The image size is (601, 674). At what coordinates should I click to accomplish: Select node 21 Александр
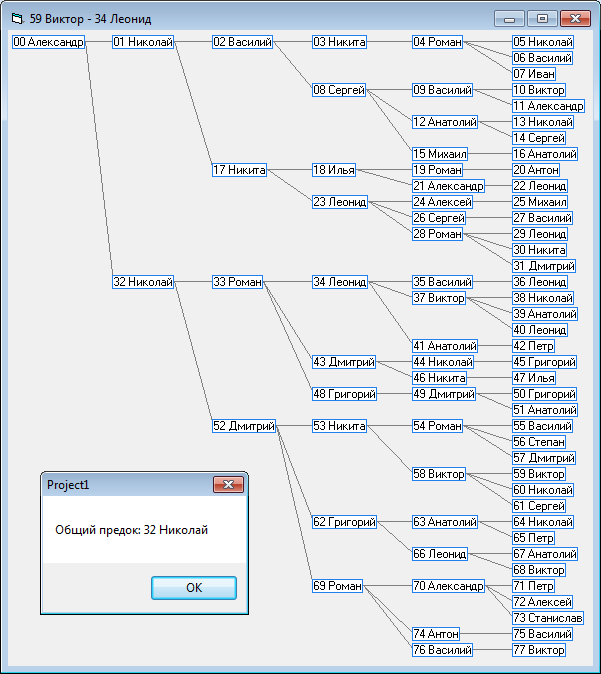(x=448, y=186)
